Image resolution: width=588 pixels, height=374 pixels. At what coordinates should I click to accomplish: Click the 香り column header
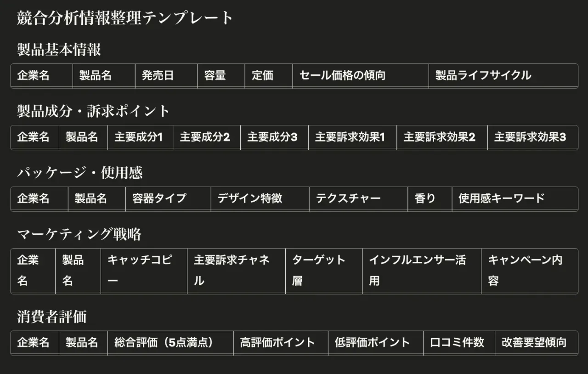pyautogui.click(x=430, y=199)
